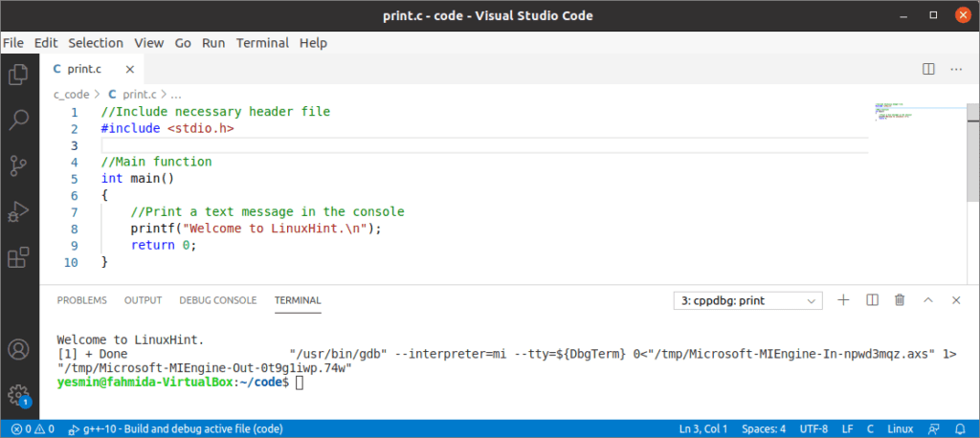Click the 'return 0;' line
The height and width of the screenshot is (438, 980).
pyautogui.click(x=164, y=246)
